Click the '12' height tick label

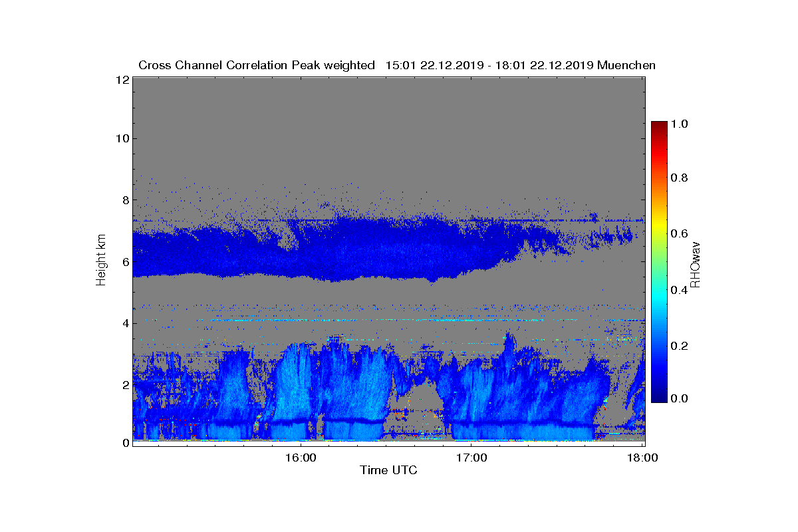122,79
